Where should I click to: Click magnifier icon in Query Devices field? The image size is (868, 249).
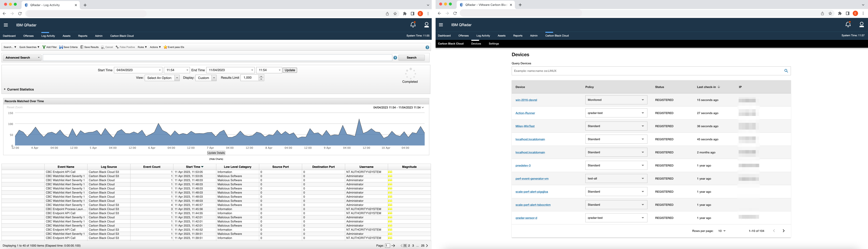786,71
